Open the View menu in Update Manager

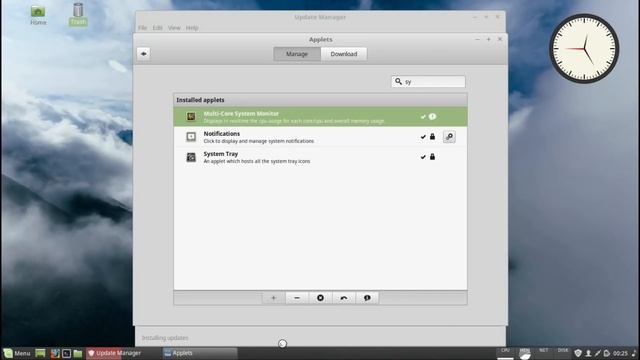pyautogui.click(x=174, y=28)
